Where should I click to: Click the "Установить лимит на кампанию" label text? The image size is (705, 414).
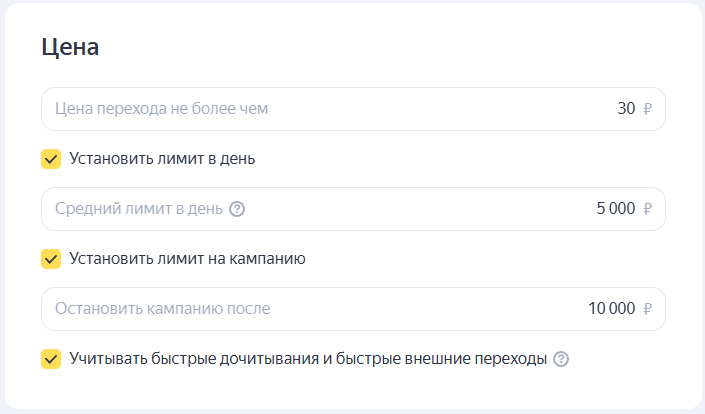coord(187,259)
